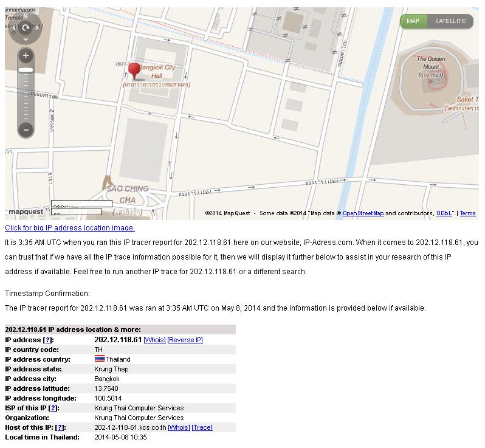Click the help '?' link next to Host of this IP
This screenshot has height=448, width=485.
pos(60,427)
